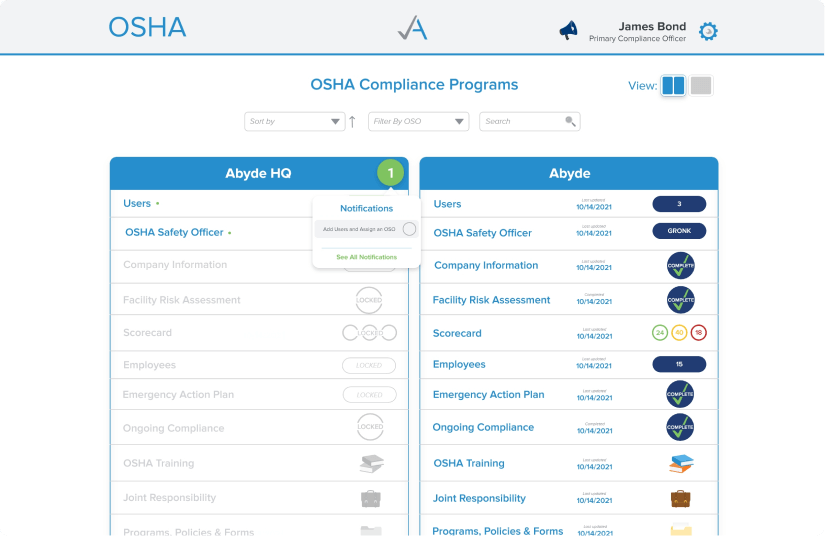Click the Abyde card header

point(569,173)
